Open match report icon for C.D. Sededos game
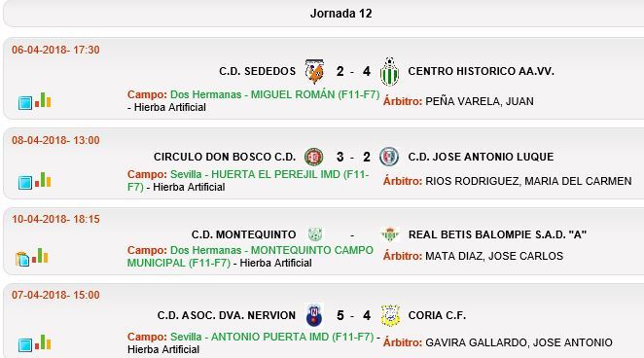This screenshot has width=644, height=358. 25,102
